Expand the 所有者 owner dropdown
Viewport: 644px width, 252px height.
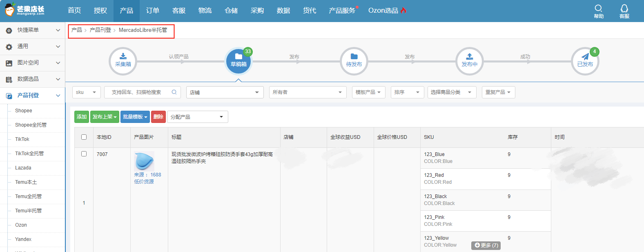tap(308, 92)
